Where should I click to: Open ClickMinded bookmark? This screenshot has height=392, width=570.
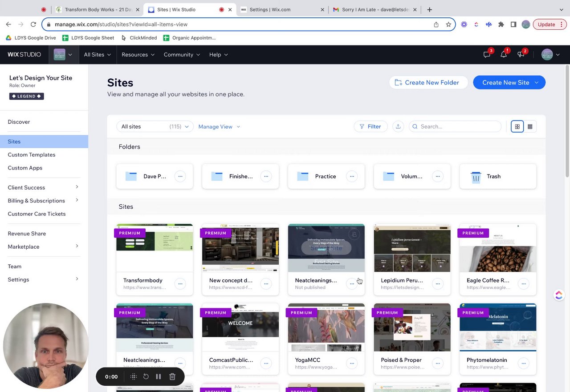[x=138, y=38]
